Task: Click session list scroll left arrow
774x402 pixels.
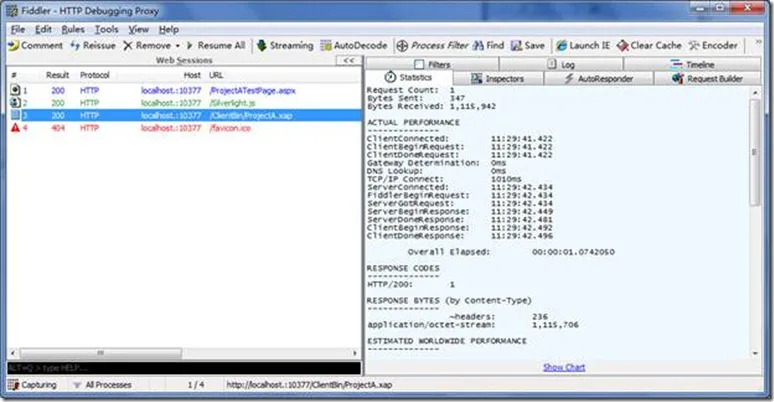Action: pyautogui.click(x=13, y=353)
